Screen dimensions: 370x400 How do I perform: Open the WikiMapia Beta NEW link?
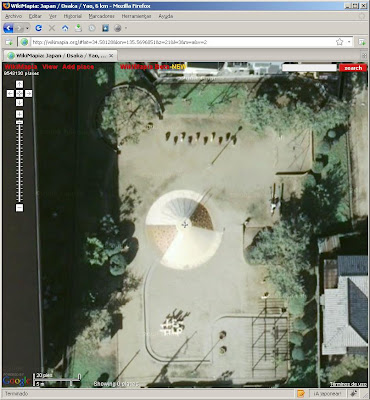point(153,67)
